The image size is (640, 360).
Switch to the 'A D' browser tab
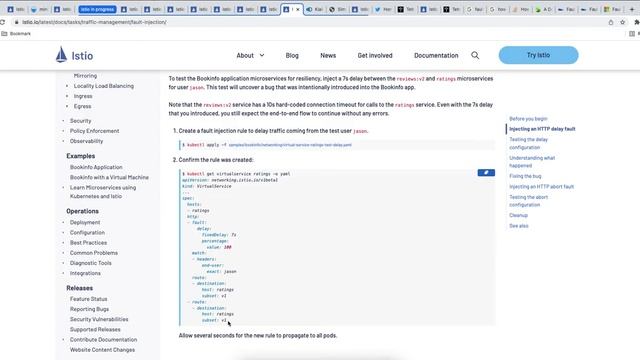(544, 9)
